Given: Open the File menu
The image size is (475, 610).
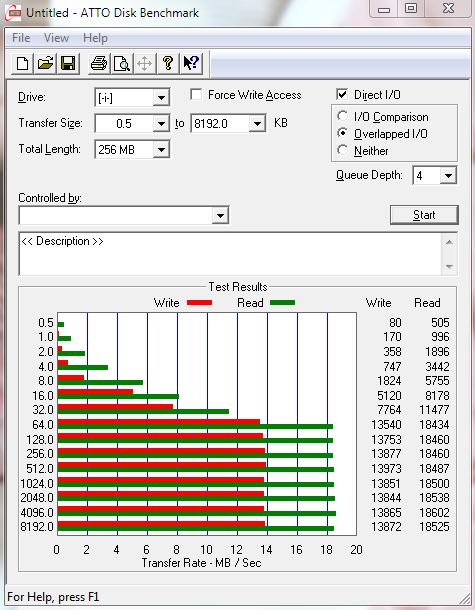Looking at the screenshot, I should [21, 38].
